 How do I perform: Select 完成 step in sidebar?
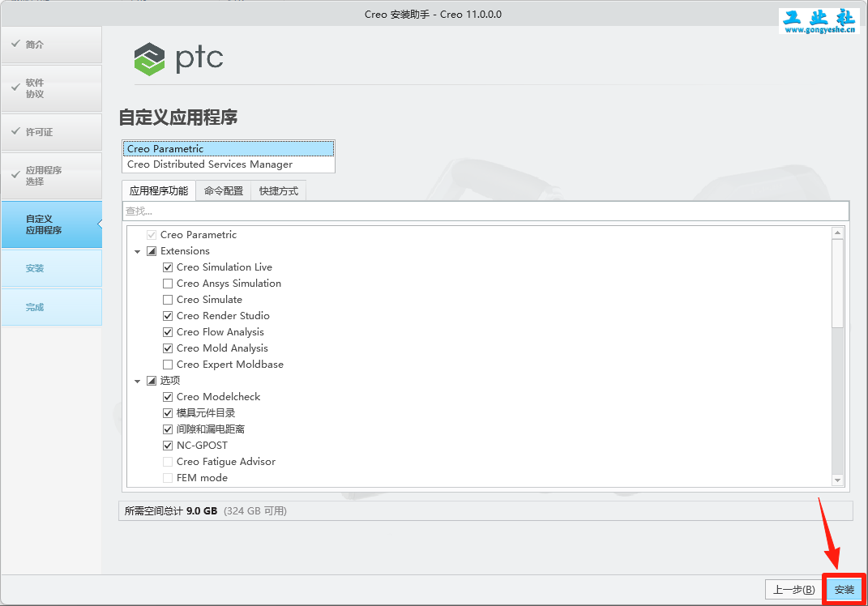(x=52, y=307)
